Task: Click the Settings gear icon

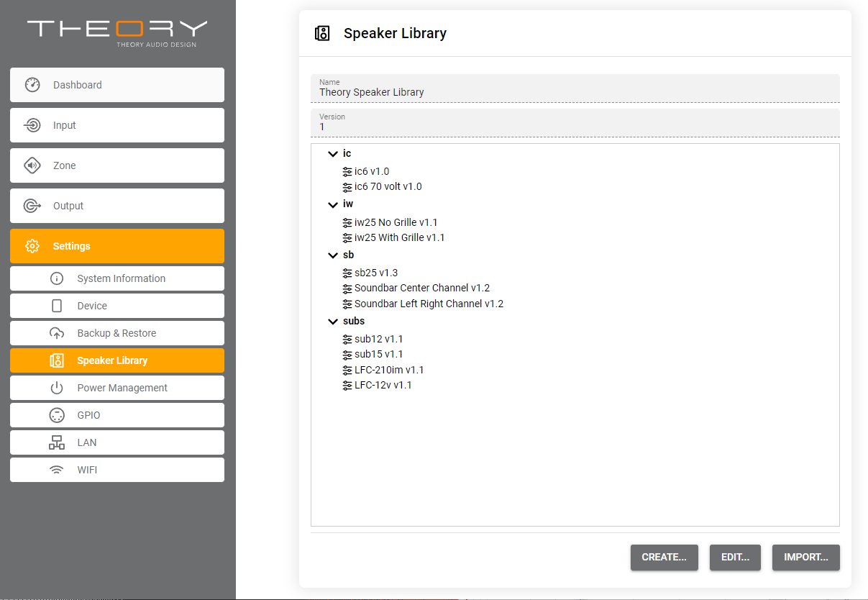Action: [x=32, y=246]
